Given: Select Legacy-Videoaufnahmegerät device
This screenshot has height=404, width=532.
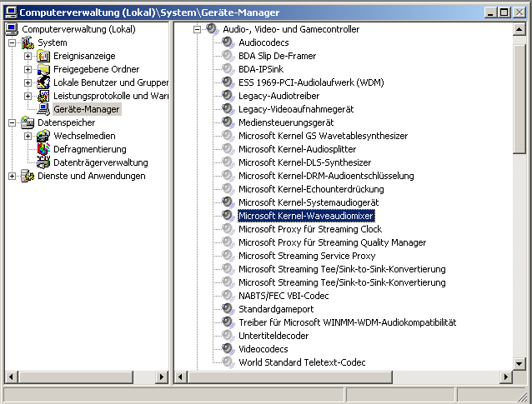Looking at the screenshot, I should pyautogui.click(x=296, y=109).
